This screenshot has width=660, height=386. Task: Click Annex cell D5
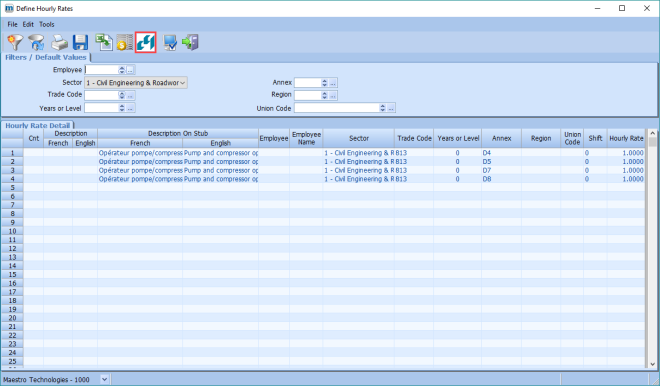501,162
